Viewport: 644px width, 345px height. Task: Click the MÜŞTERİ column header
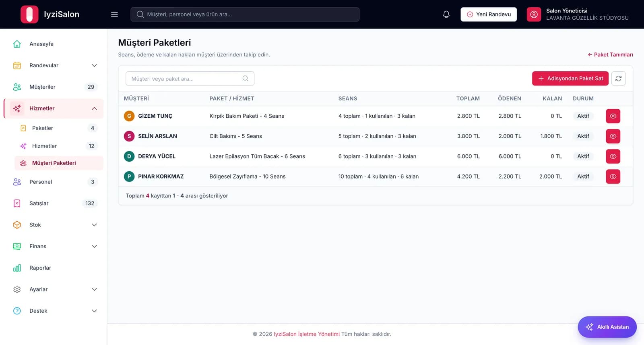[136, 99]
